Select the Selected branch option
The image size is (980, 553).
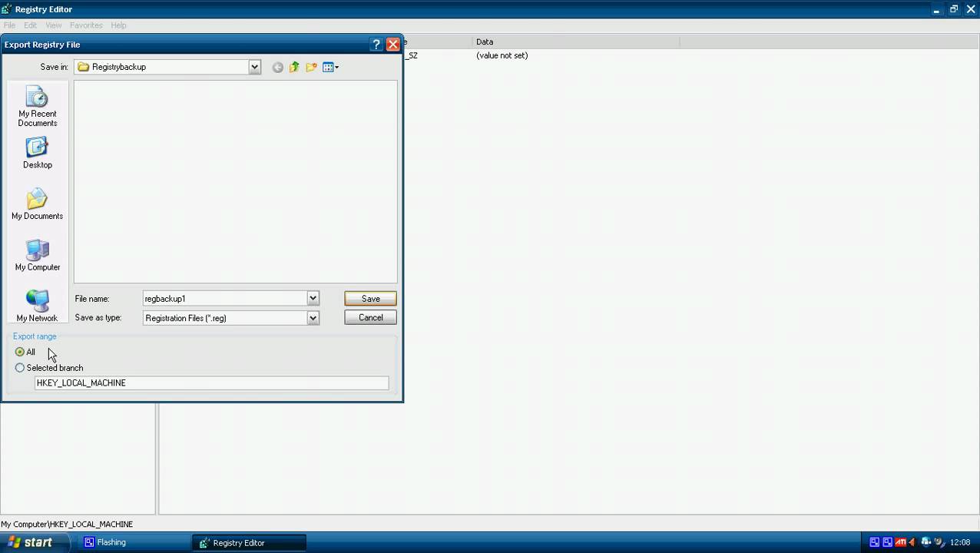[49, 368]
